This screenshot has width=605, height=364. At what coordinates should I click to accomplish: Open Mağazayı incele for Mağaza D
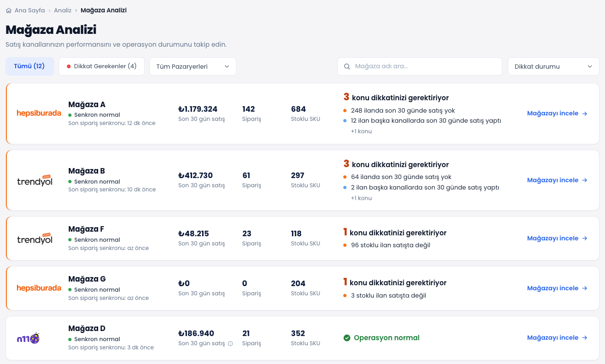coord(557,337)
